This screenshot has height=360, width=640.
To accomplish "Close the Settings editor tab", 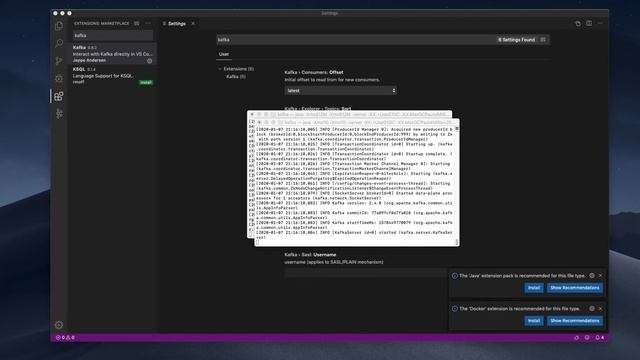I will tap(193, 24).
